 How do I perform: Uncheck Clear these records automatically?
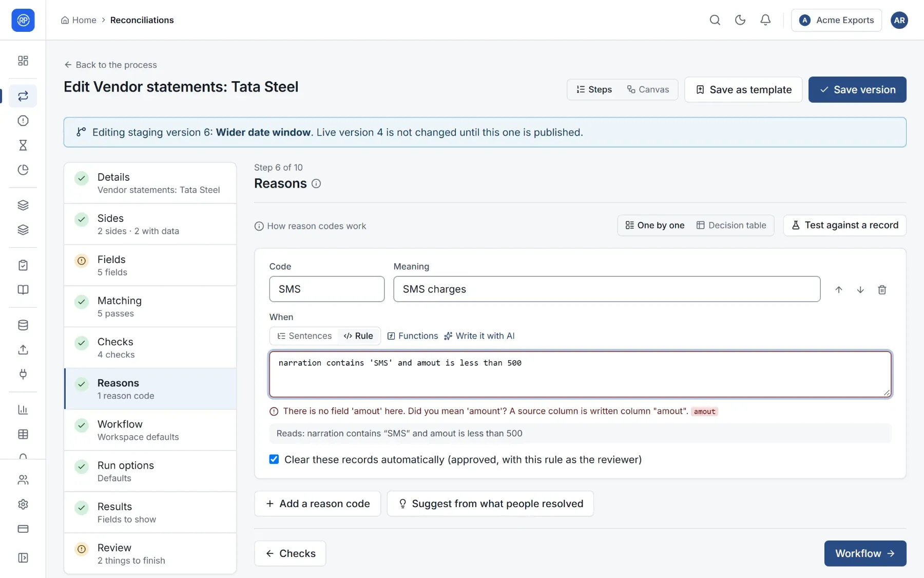point(274,459)
